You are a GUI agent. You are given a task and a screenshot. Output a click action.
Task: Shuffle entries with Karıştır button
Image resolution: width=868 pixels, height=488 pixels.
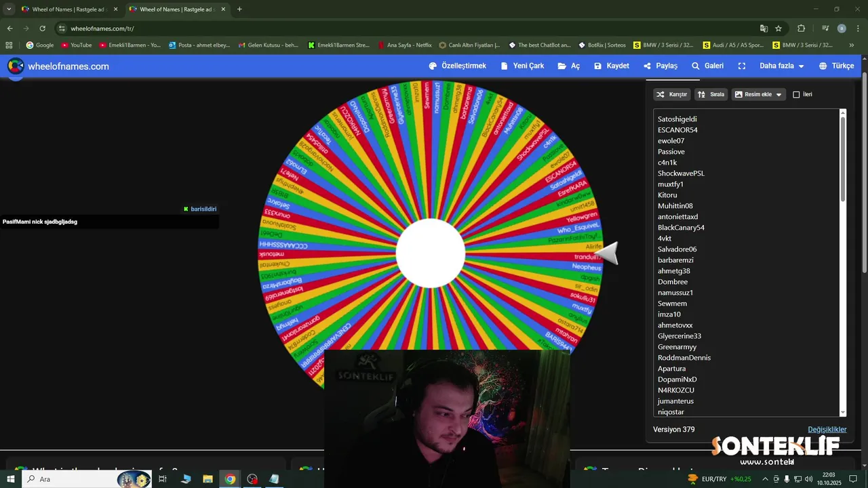pyautogui.click(x=672, y=94)
